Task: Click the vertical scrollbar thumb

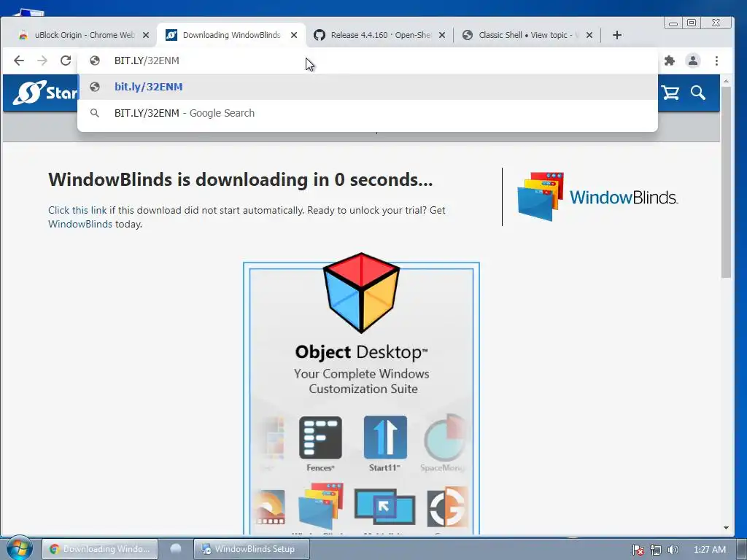Action: point(726,182)
